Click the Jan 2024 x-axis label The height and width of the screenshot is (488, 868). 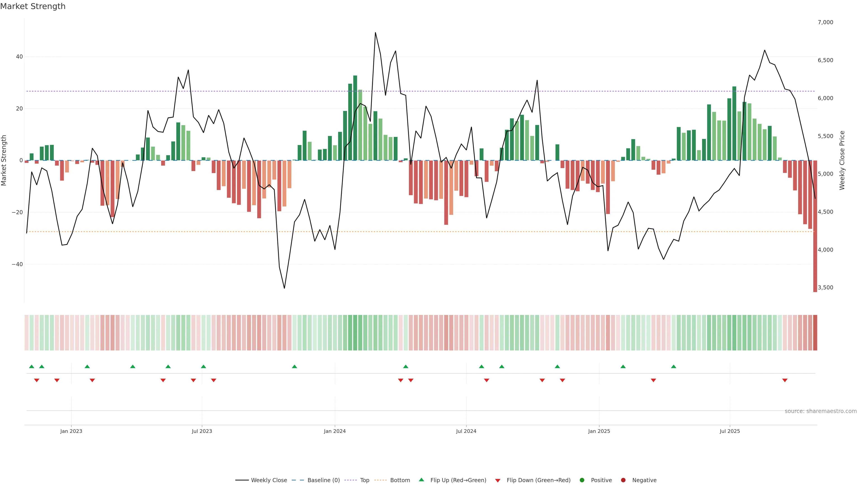[335, 431]
